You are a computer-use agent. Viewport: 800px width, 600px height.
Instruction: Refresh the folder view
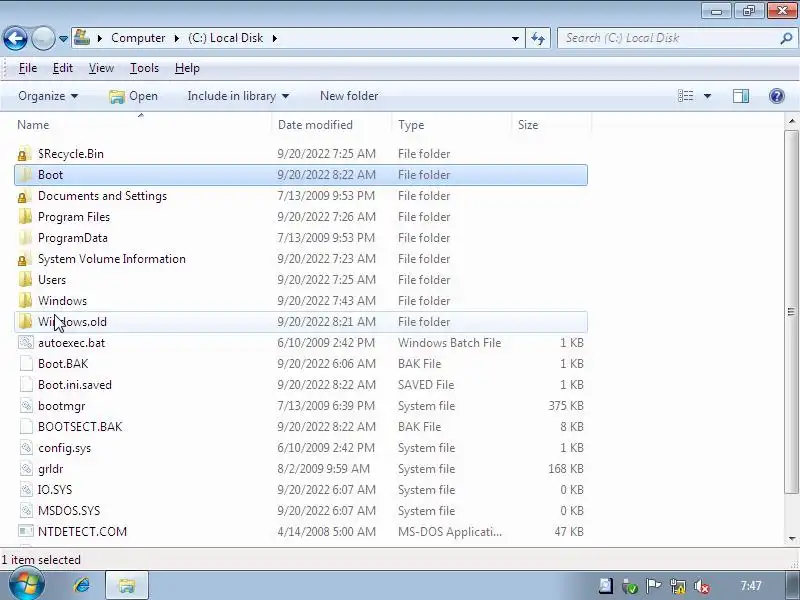click(538, 38)
